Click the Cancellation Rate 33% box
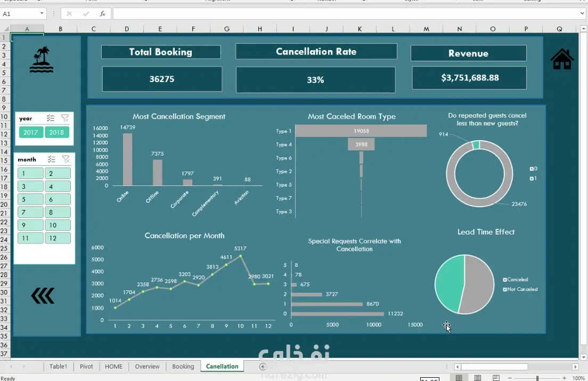 [x=315, y=80]
